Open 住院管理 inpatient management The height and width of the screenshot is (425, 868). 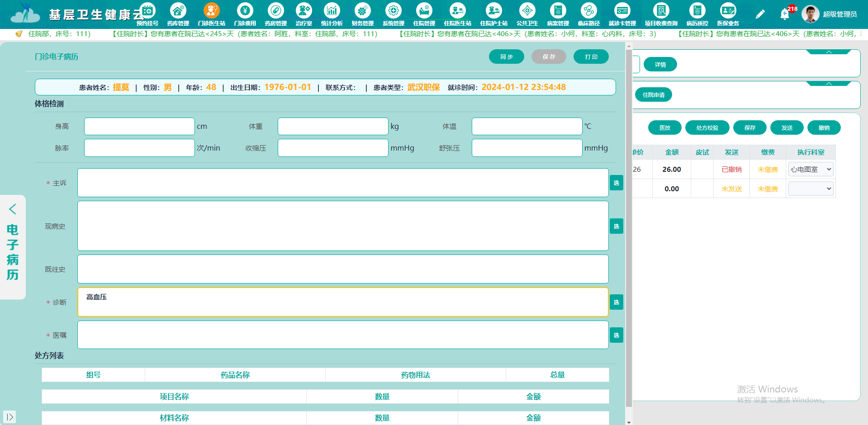click(x=424, y=14)
